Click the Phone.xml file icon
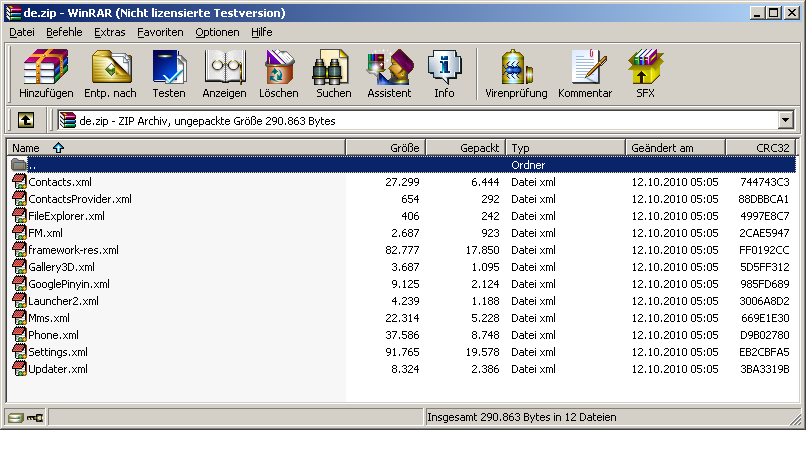This screenshot has width=806, height=450. point(20,335)
